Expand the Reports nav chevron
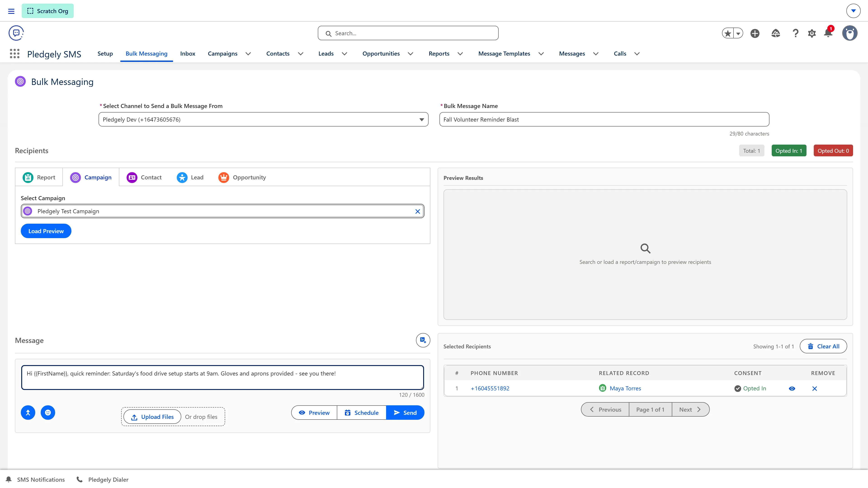Image resolution: width=868 pixels, height=488 pixels. pyautogui.click(x=460, y=54)
